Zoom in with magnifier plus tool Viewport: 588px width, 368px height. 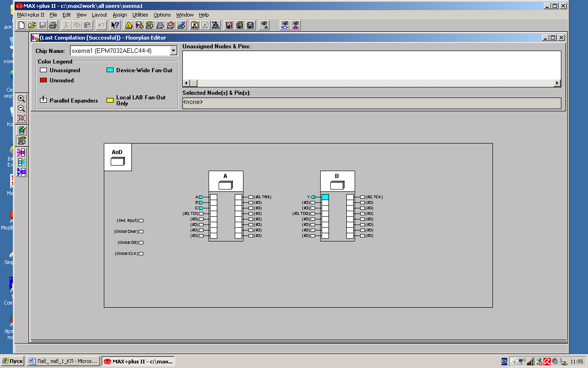click(x=22, y=98)
